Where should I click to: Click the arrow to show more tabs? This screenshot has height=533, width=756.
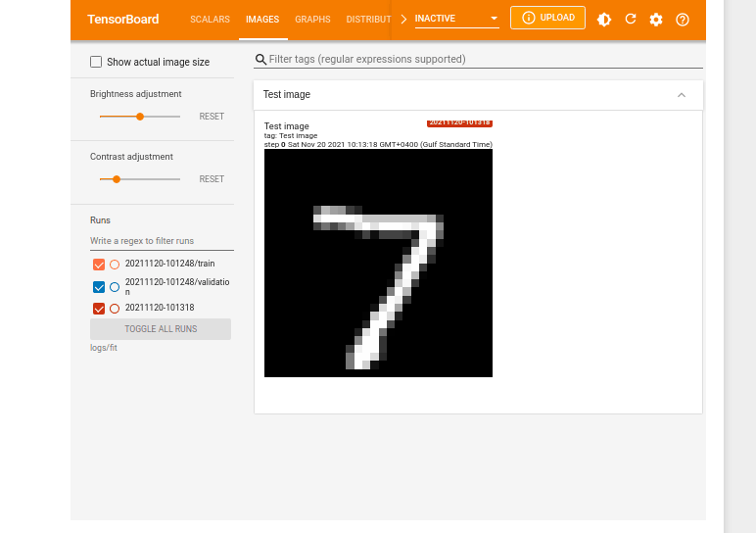(403, 19)
